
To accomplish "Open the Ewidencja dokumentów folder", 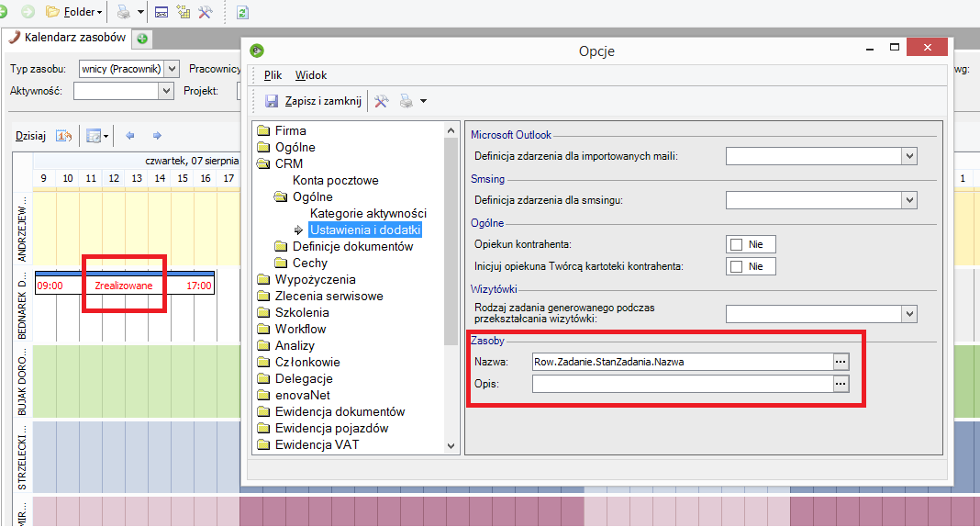I will 340,411.
